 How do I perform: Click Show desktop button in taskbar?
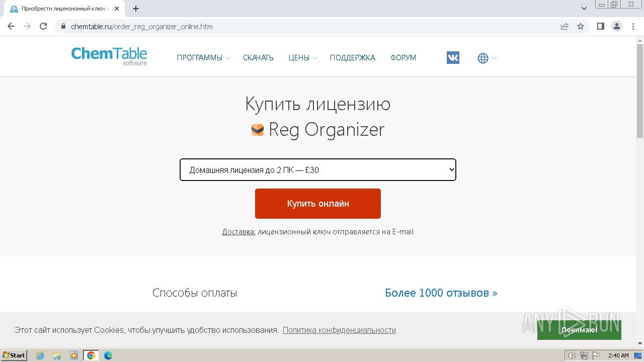click(x=638, y=355)
